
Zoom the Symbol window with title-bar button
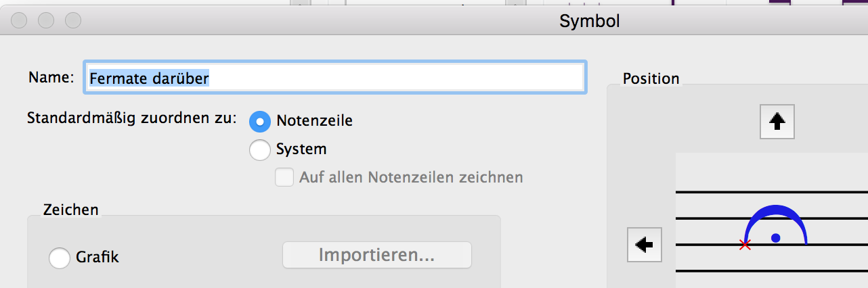coord(73,21)
